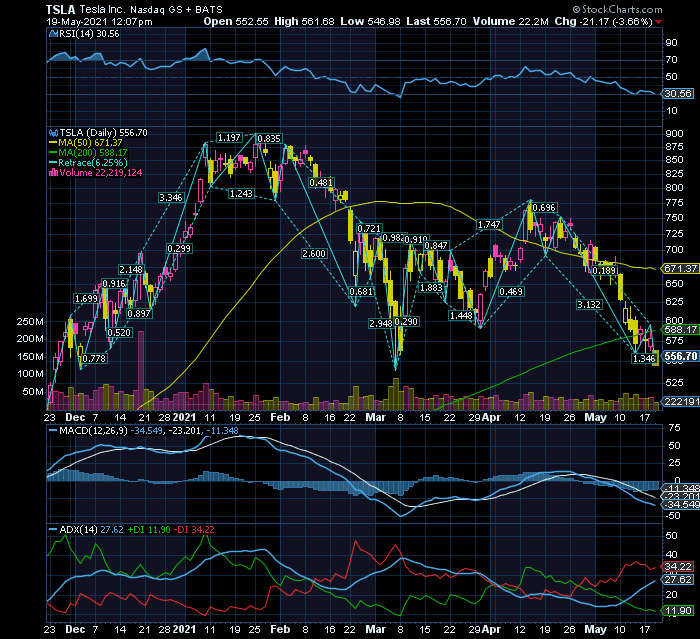The image size is (700, 639).
Task: Click the 1.448 retrace ratio label
Action: [x=461, y=316]
